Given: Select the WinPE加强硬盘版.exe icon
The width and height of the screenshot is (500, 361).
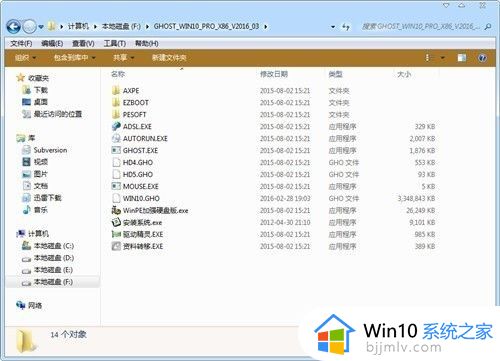Looking at the screenshot, I should pos(116,210).
